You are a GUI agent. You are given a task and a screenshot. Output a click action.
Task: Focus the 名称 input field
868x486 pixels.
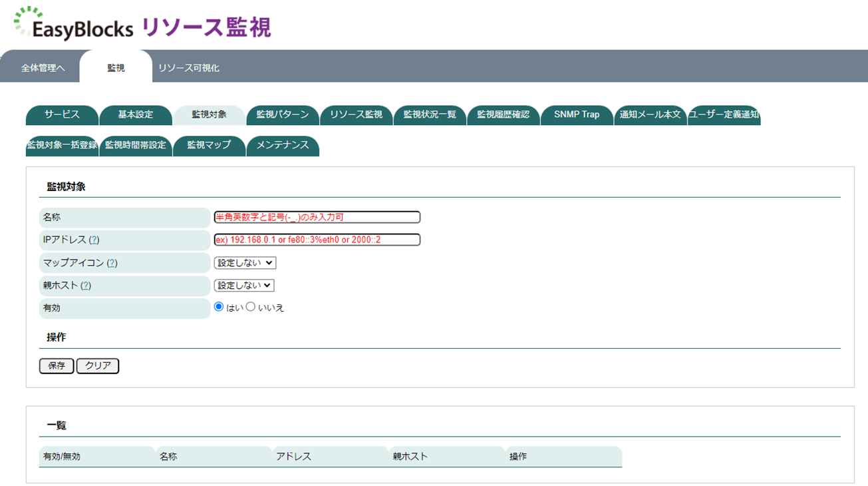[317, 217]
